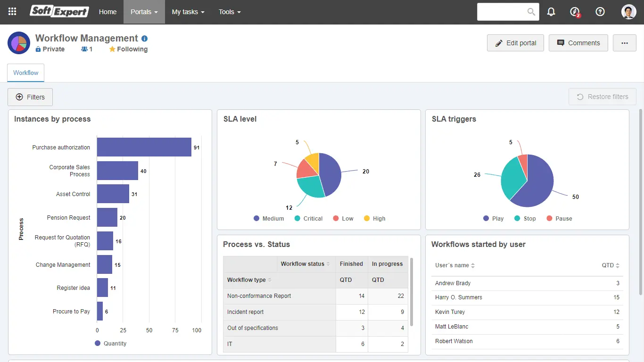Open the apps grid launcher icon
The image size is (644, 362).
click(x=12, y=12)
